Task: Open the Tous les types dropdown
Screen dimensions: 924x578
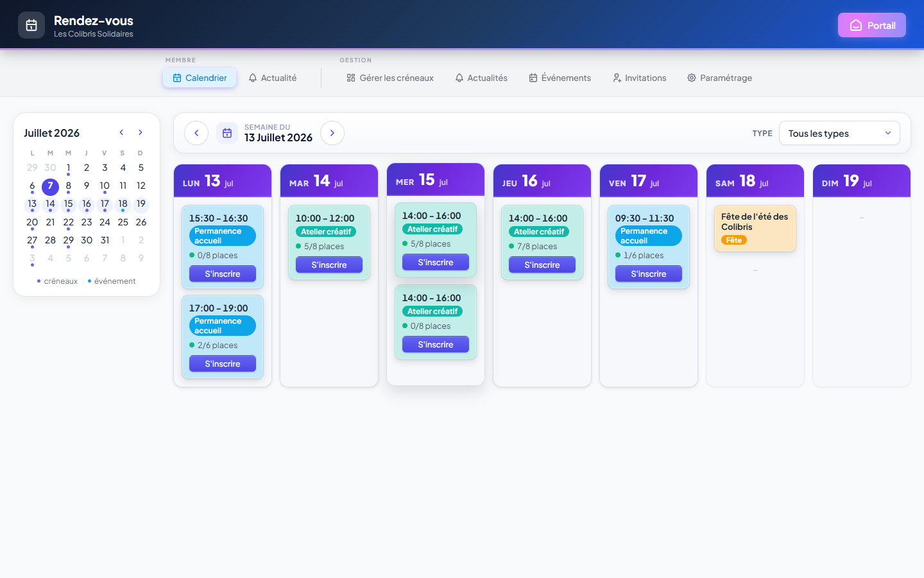Action: 839,133
